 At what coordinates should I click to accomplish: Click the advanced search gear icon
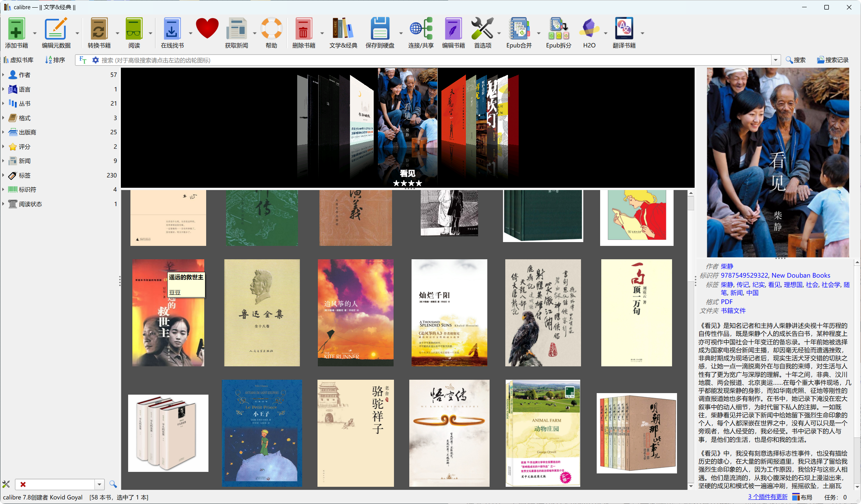[x=95, y=60]
